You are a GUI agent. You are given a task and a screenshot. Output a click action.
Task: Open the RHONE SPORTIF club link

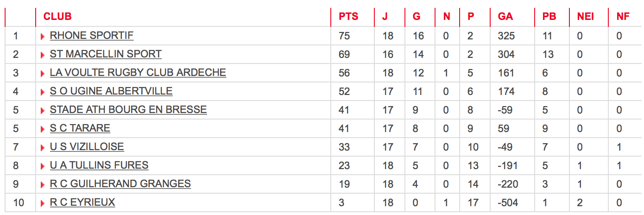click(92, 36)
